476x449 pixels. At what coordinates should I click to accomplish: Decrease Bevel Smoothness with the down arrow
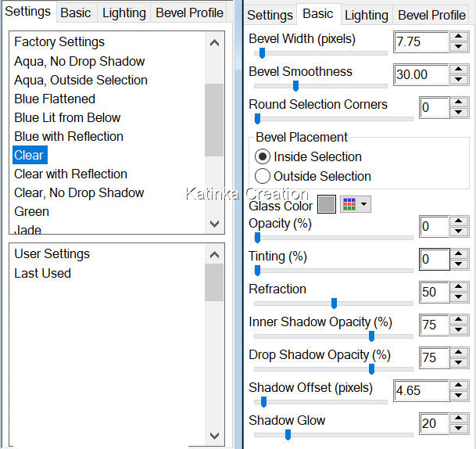coord(459,81)
